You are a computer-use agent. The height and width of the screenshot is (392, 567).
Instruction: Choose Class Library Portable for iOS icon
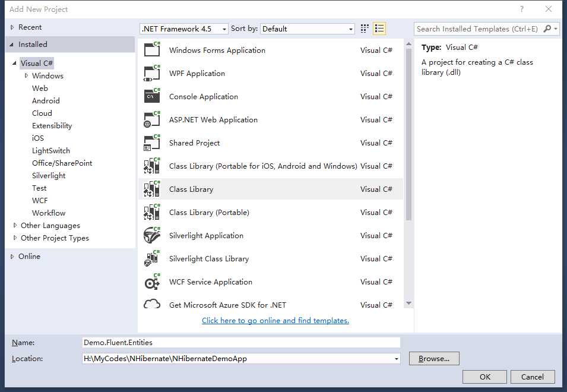(152, 166)
